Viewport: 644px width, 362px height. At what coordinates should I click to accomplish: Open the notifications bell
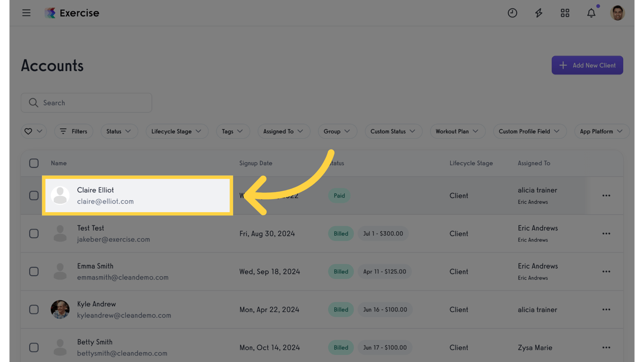click(x=591, y=13)
